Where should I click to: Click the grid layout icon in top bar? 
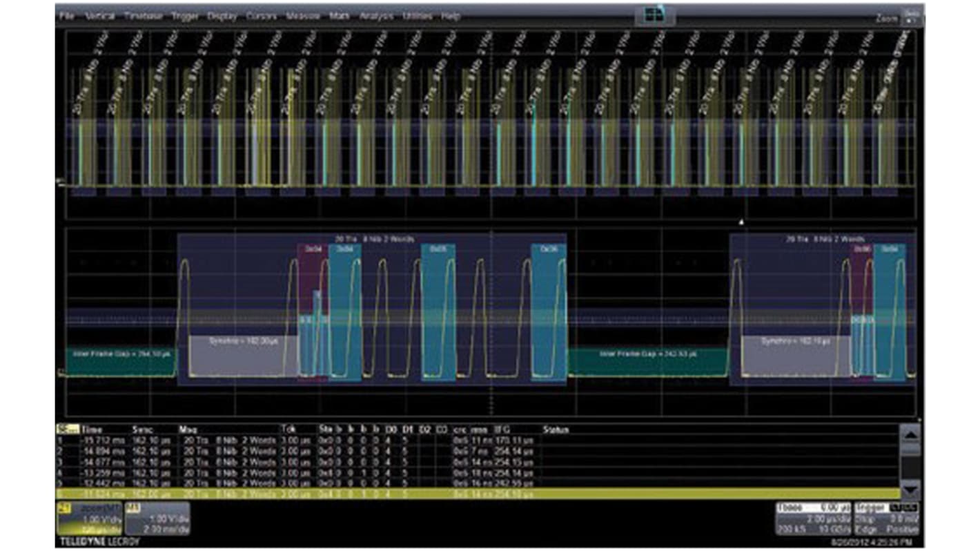click(x=654, y=14)
